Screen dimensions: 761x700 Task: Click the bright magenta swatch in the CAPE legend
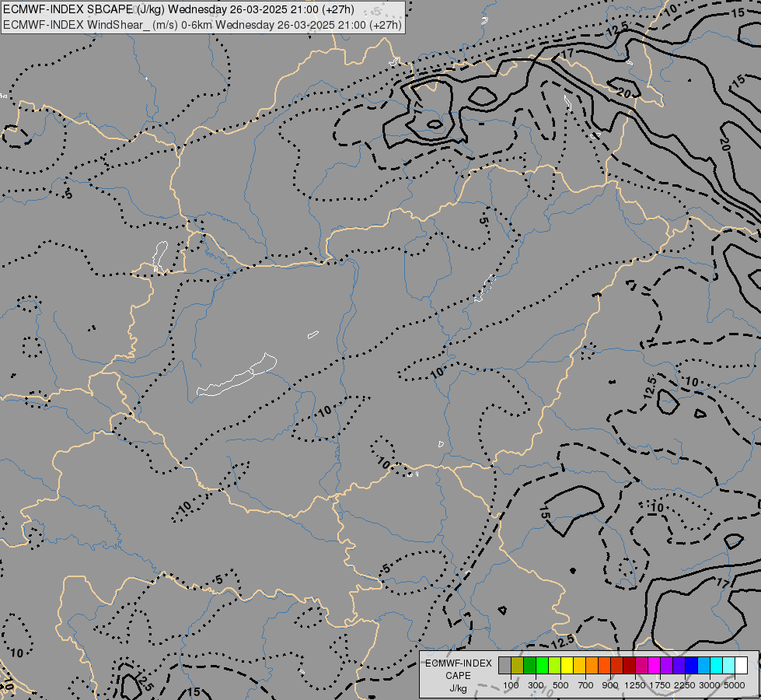[x=655, y=665]
